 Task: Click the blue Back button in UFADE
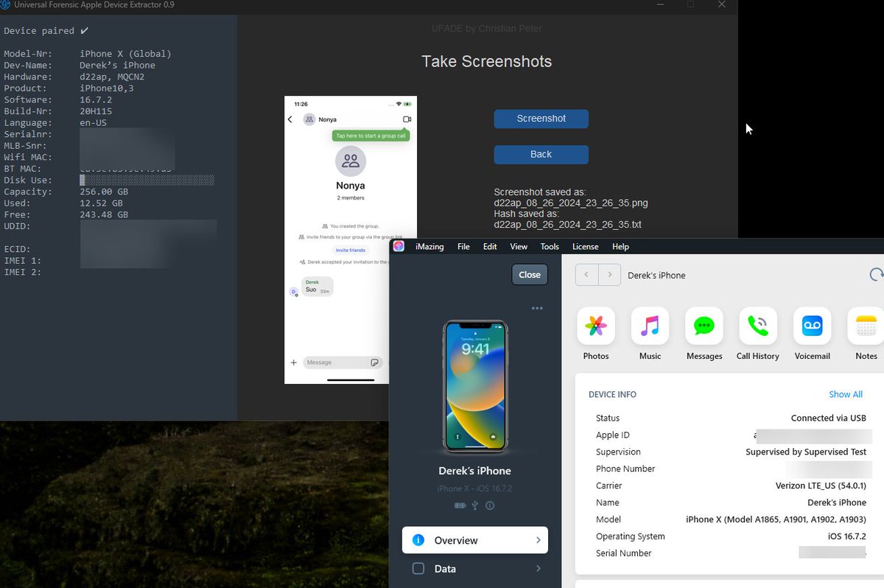[541, 154]
